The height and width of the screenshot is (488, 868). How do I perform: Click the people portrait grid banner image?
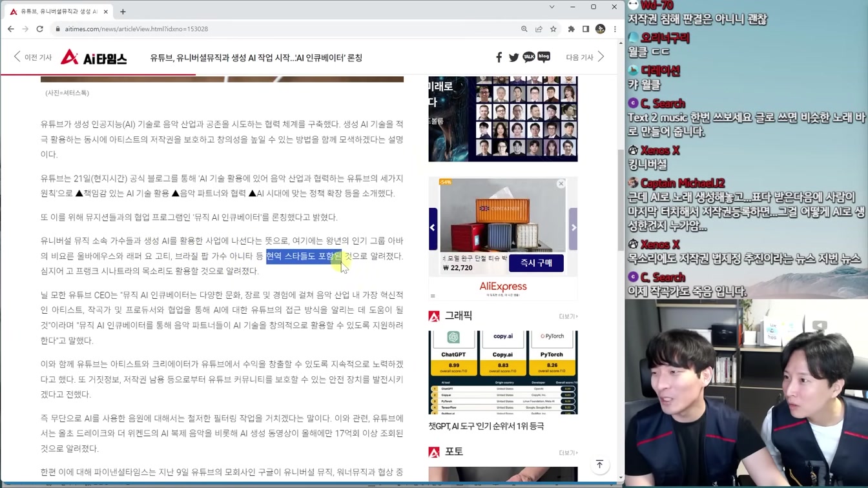[503, 119]
